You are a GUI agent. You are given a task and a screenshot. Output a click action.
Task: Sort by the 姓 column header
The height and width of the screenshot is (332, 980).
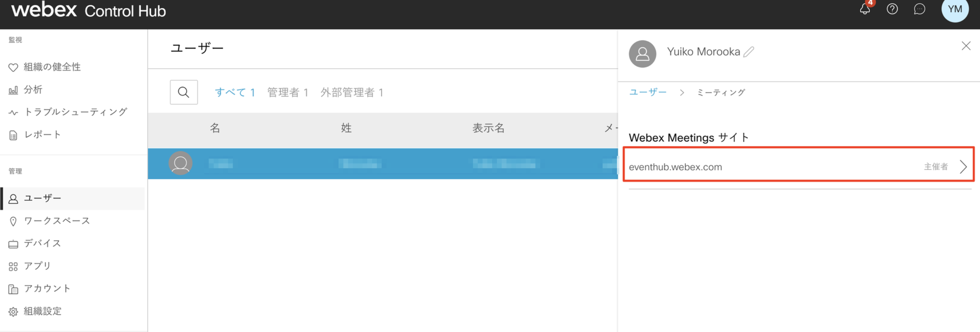[346, 128]
